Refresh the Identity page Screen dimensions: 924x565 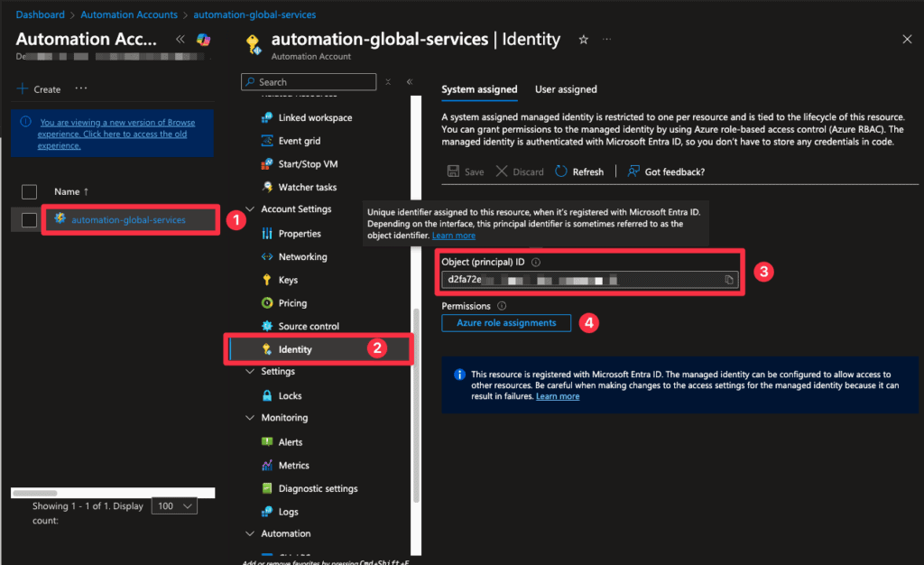tap(579, 171)
